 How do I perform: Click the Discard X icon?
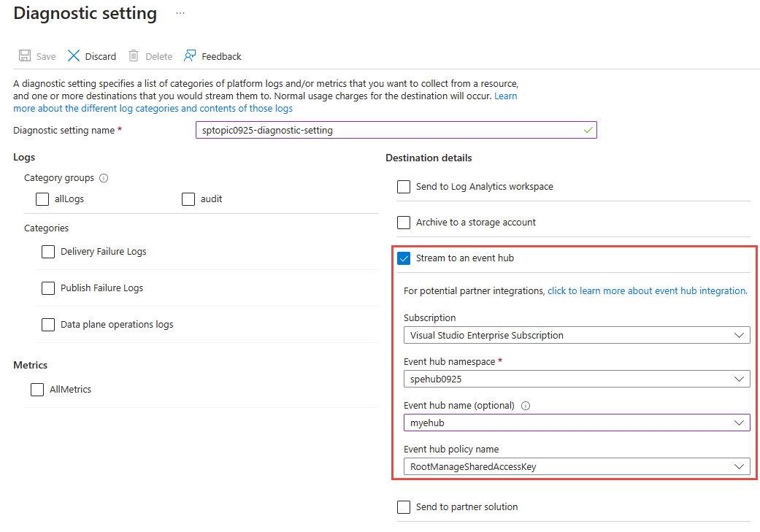coord(74,56)
